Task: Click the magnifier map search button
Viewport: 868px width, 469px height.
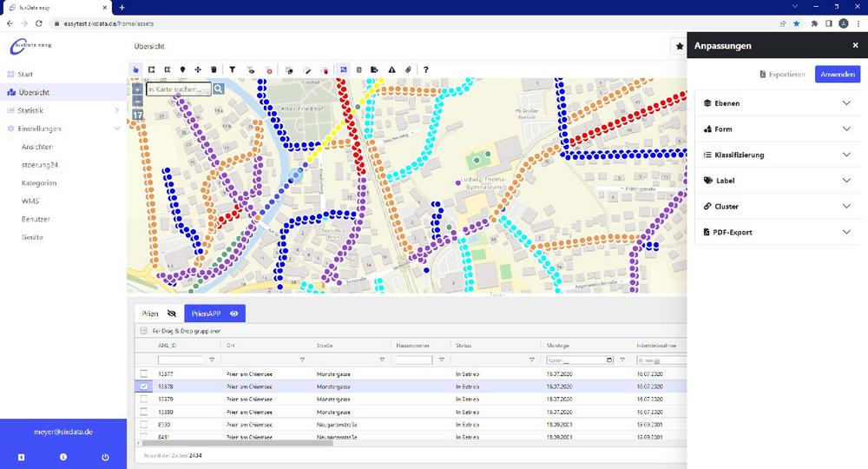Action: click(x=219, y=89)
